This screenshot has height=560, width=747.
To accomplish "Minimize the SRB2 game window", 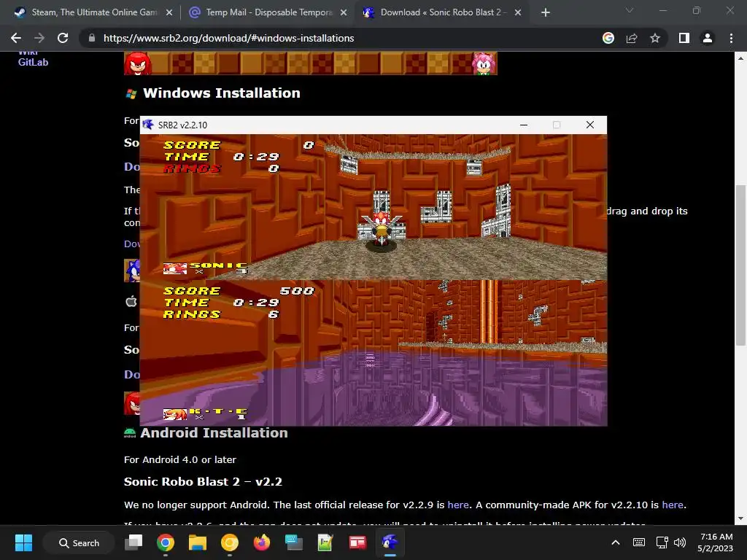I will coord(524,125).
